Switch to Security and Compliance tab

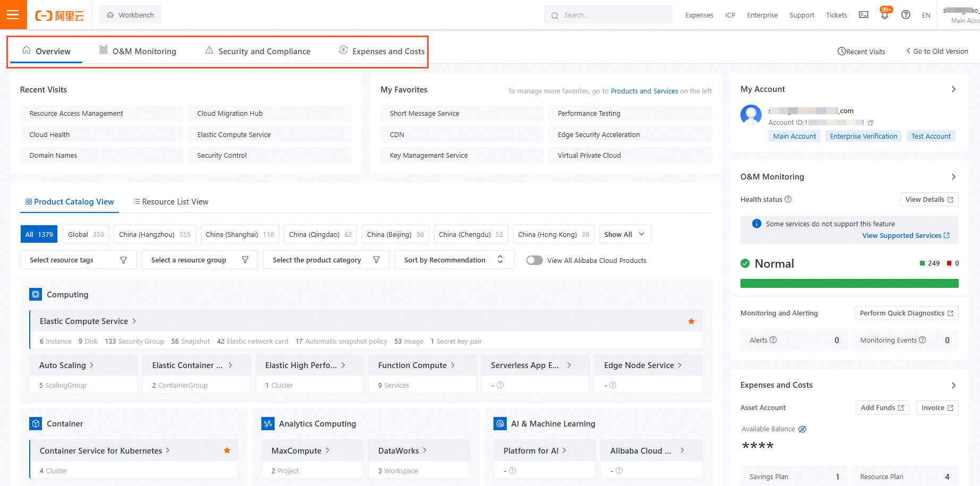click(258, 51)
